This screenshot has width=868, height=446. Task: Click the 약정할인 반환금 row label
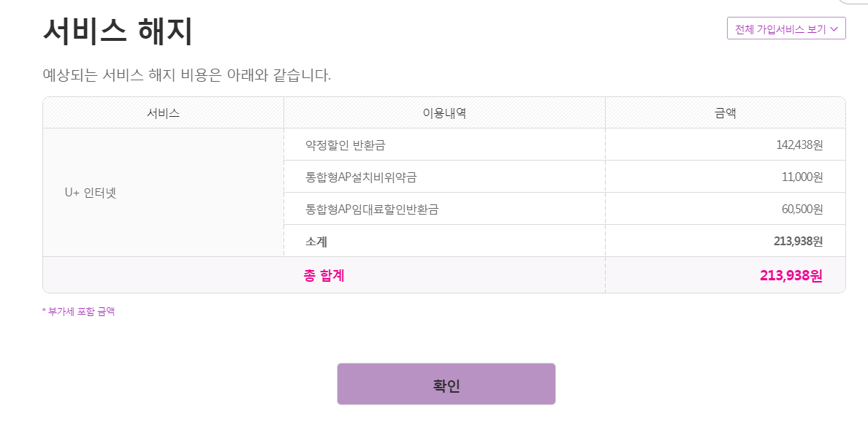click(x=345, y=145)
